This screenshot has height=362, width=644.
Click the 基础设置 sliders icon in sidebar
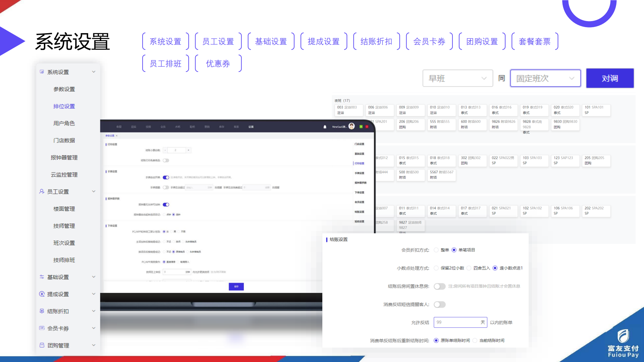[x=42, y=277]
